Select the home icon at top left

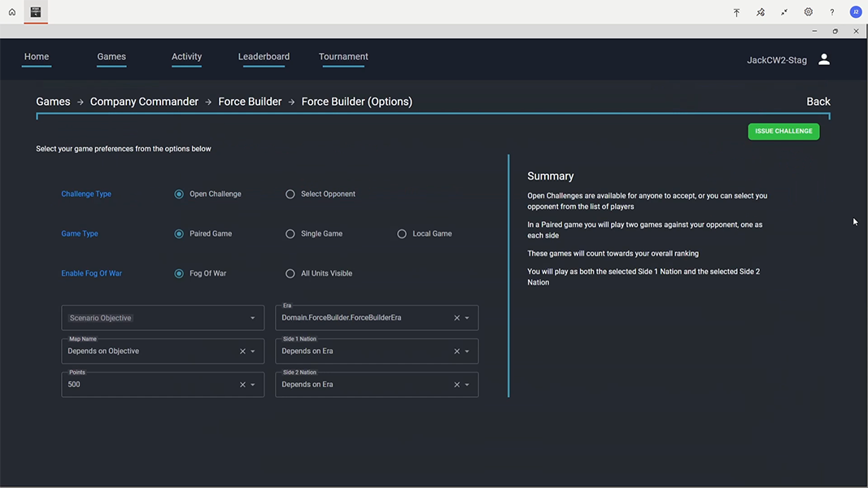pyautogui.click(x=11, y=11)
